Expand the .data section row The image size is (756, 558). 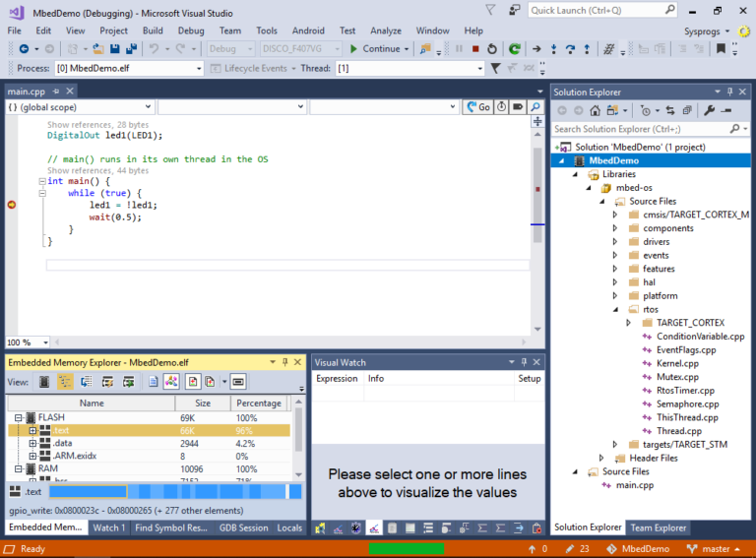click(32, 443)
